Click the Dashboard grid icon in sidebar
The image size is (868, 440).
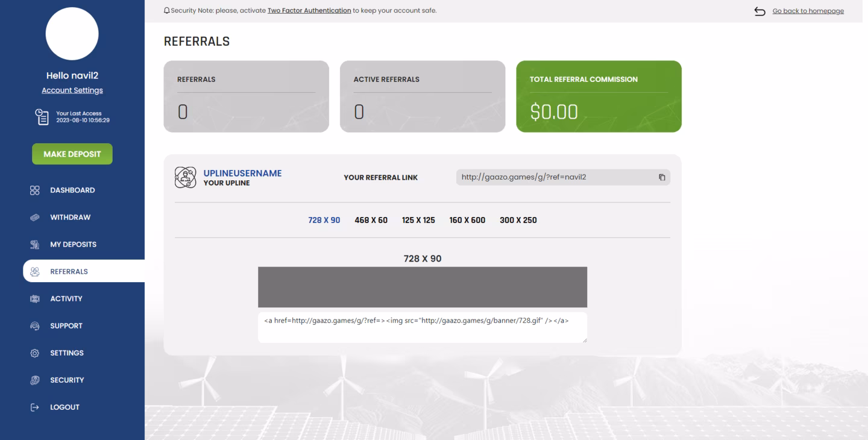(x=34, y=190)
